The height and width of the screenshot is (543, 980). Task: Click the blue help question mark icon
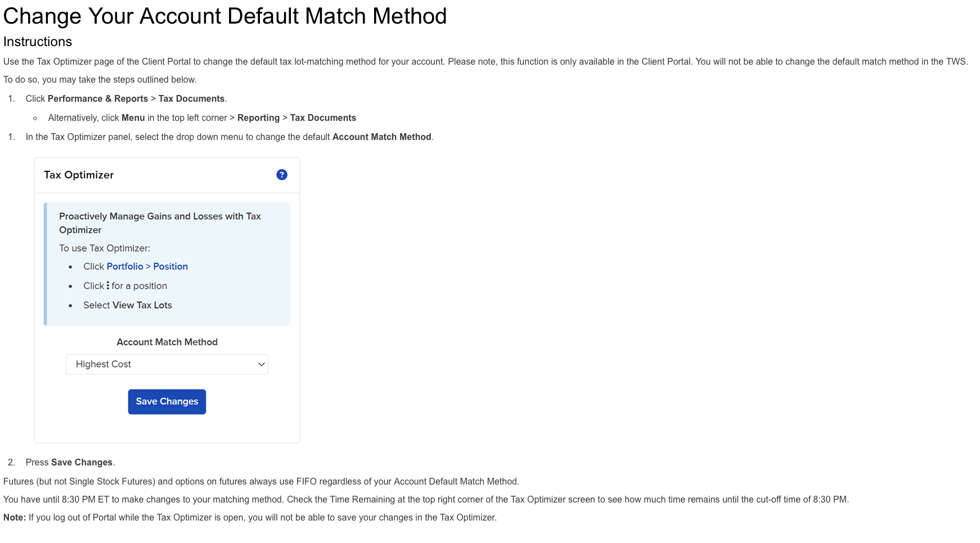[x=282, y=175]
